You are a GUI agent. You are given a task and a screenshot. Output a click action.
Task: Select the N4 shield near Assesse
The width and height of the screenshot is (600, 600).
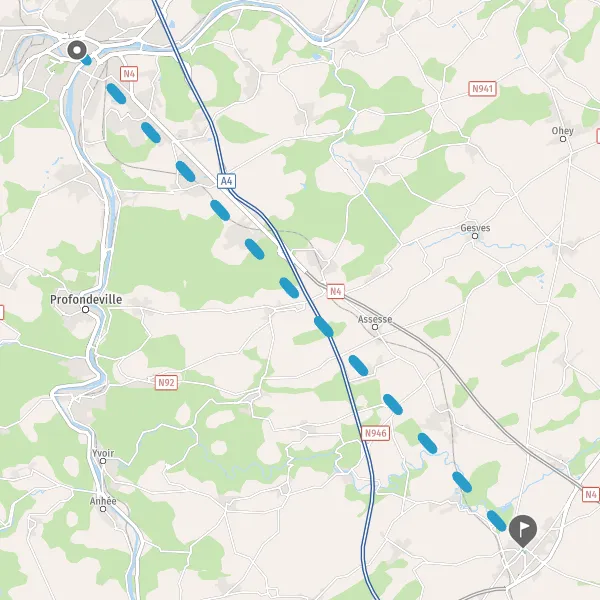click(x=336, y=292)
